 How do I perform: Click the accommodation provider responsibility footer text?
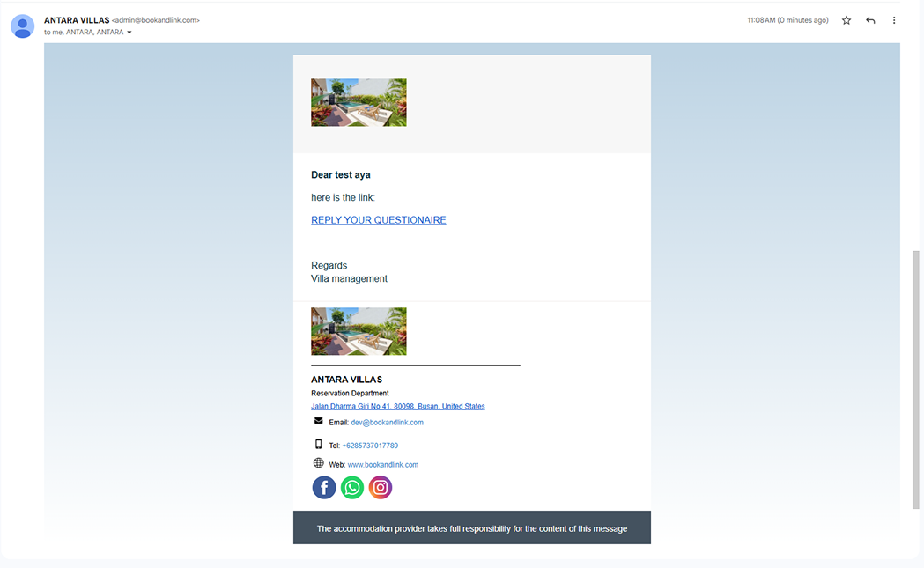point(472,528)
